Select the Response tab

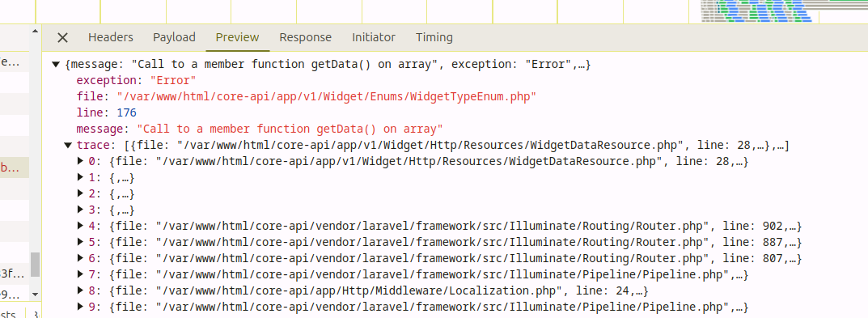click(x=306, y=37)
